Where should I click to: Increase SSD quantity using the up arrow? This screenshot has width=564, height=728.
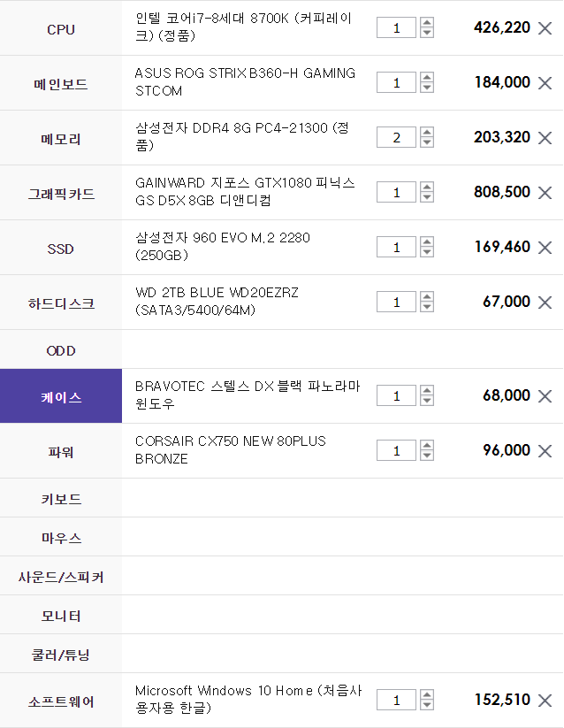click(427, 241)
